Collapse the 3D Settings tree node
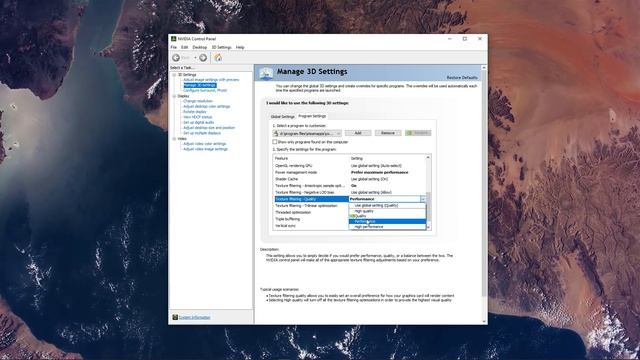The height and width of the screenshot is (360, 640). pos(174,75)
